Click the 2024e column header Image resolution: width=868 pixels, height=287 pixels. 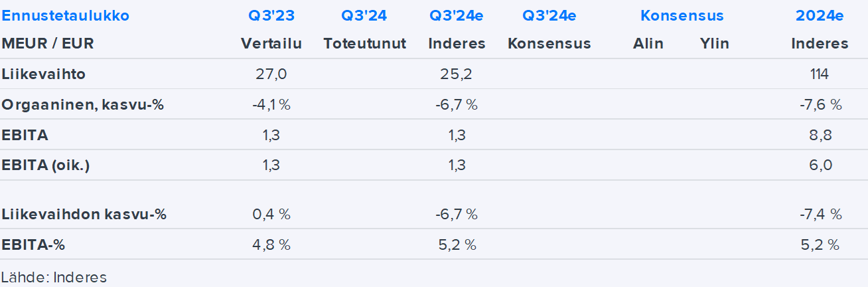point(819,16)
